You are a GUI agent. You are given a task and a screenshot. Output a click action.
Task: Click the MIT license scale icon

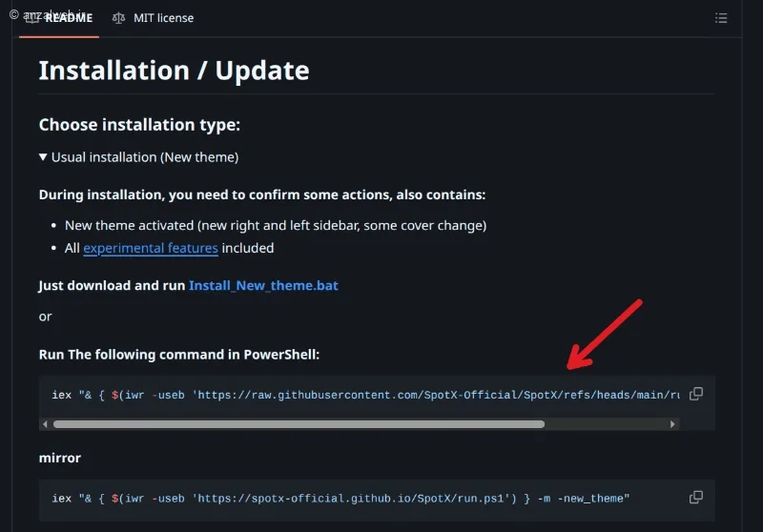click(x=118, y=18)
